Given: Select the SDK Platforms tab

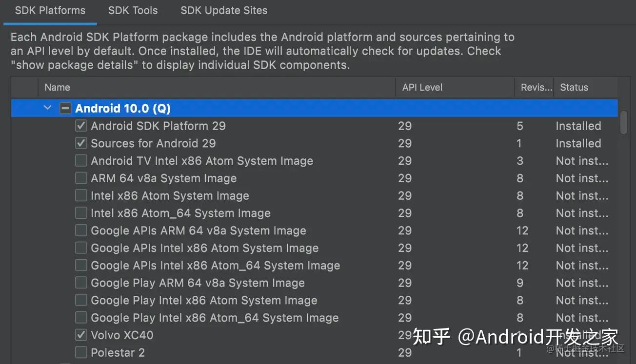Looking at the screenshot, I should click(x=50, y=10).
